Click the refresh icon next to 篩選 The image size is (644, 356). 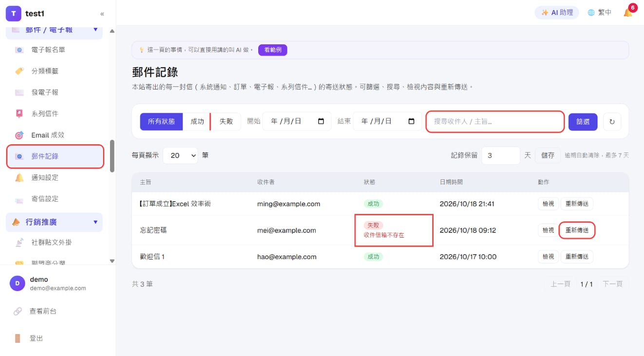pyautogui.click(x=612, y=122)
